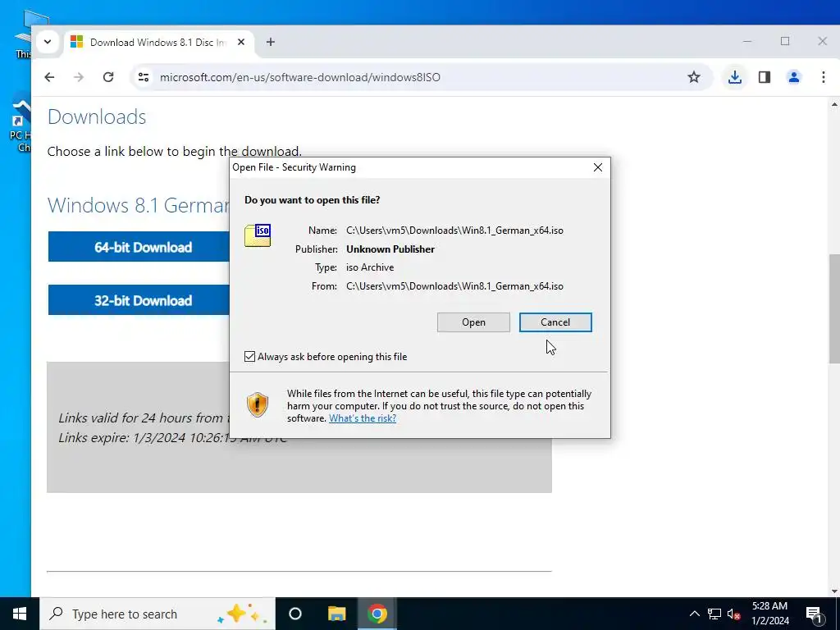The height and width of the screenshot is (630, 840).
Task: Expand the tab search dropdown arrow
Action: 47,42
